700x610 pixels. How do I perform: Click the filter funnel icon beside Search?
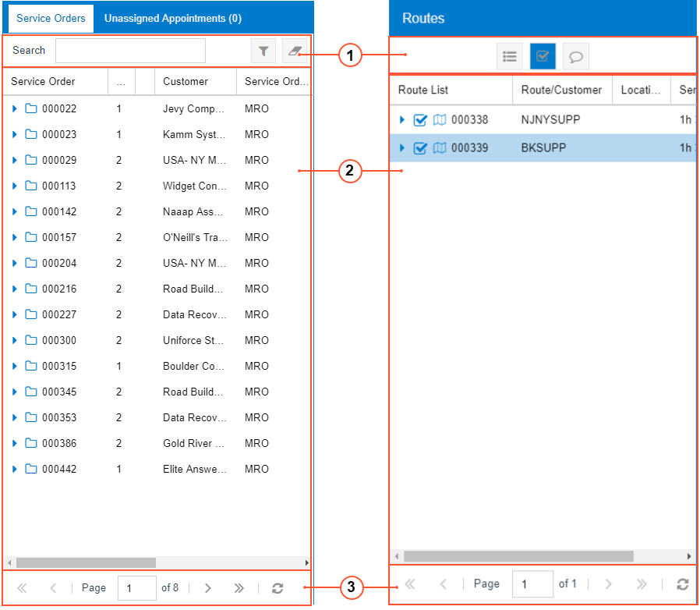[x=263, y=51]
